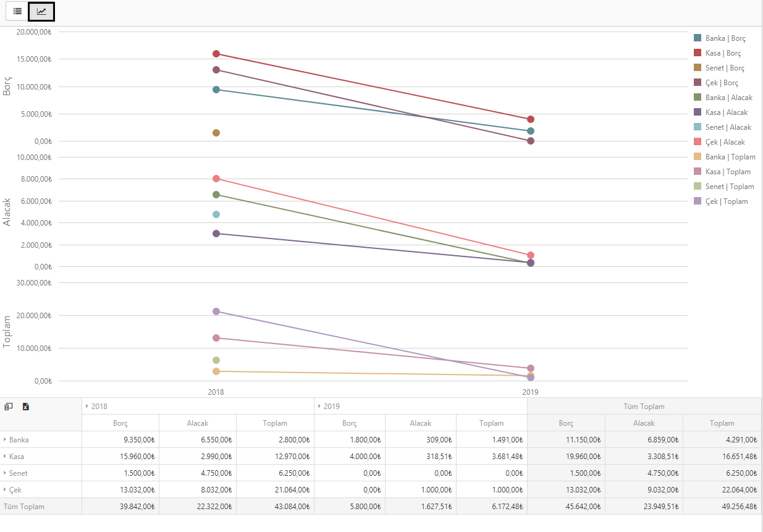Screen dimensions: 763x532
Task: Switch to the list view icon
Action: point(17,12)
